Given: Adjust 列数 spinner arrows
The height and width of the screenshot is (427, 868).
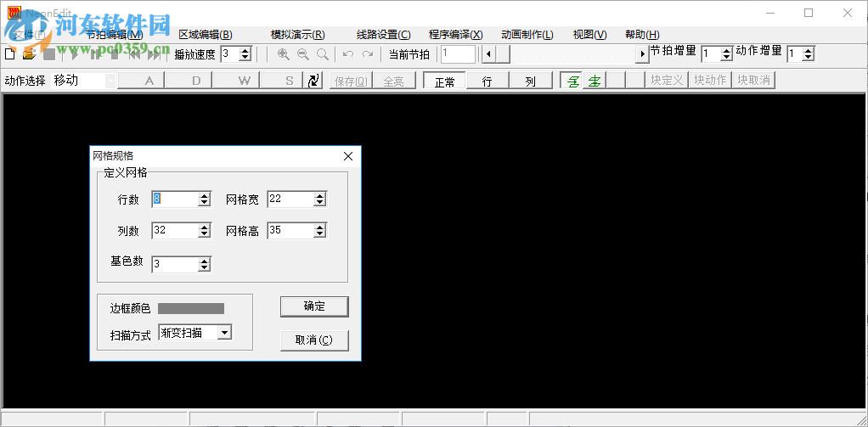Looking at the screenshot, I should pyautogui.click(x=205, y=231).
